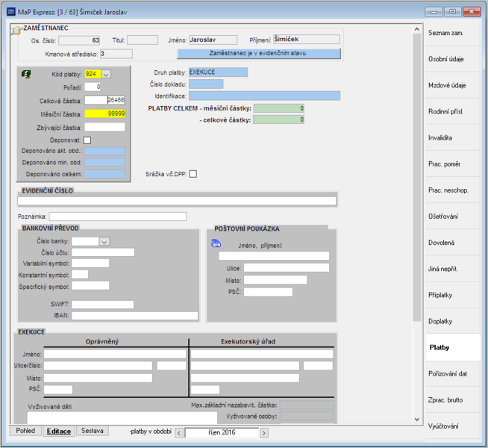
Task: Click the Specifický symbol field
Action: tap(90, 286)
